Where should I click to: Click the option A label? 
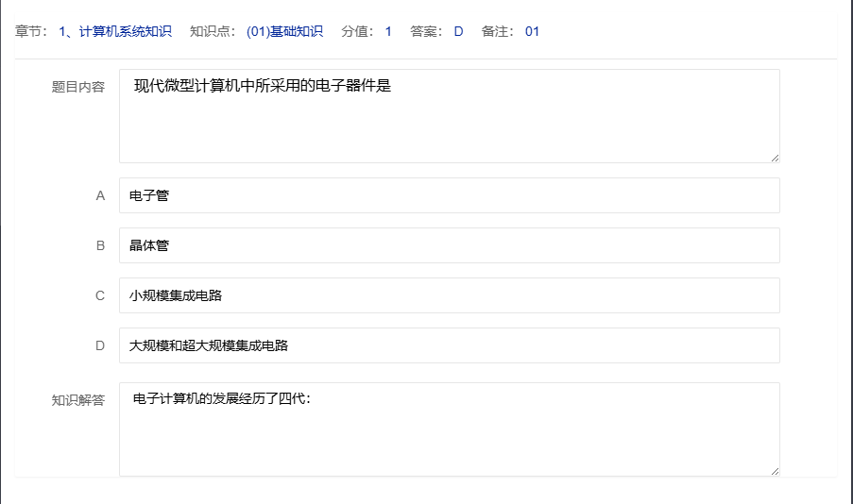pyautogui.click(x=100, y=195)
